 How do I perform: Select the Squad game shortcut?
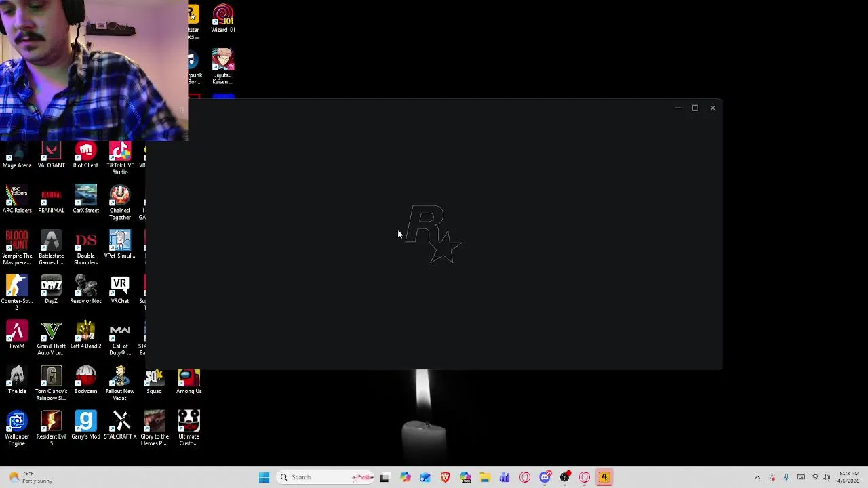tap(154, 381)
